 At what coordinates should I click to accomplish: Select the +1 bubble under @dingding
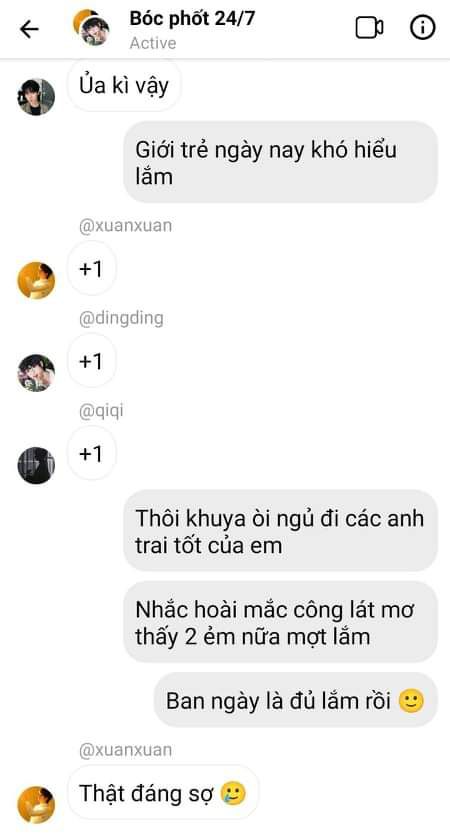[91, 361]
